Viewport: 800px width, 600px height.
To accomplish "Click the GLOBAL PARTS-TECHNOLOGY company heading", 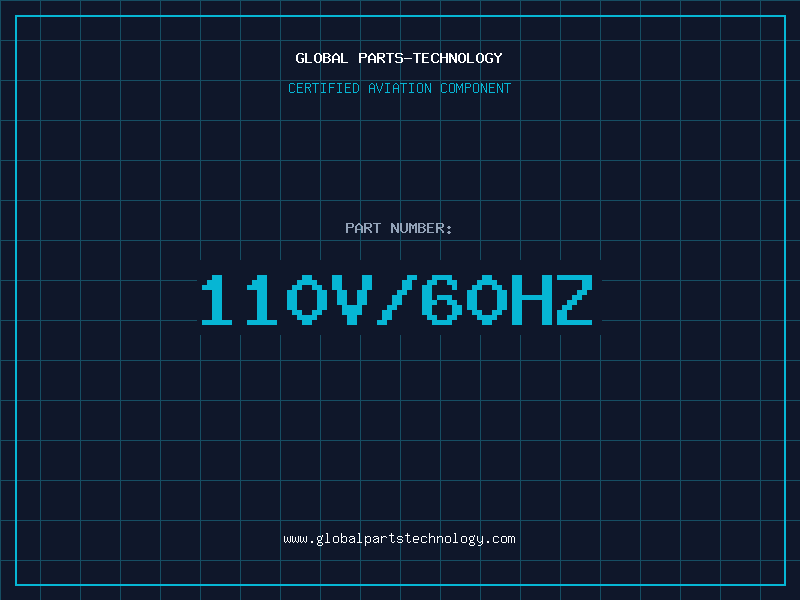I will [399, 58].
